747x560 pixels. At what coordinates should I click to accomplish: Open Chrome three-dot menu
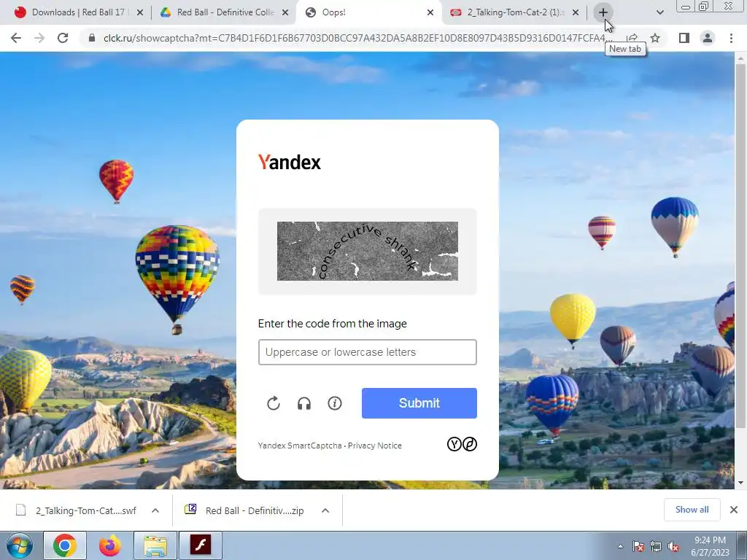point(731,38)
